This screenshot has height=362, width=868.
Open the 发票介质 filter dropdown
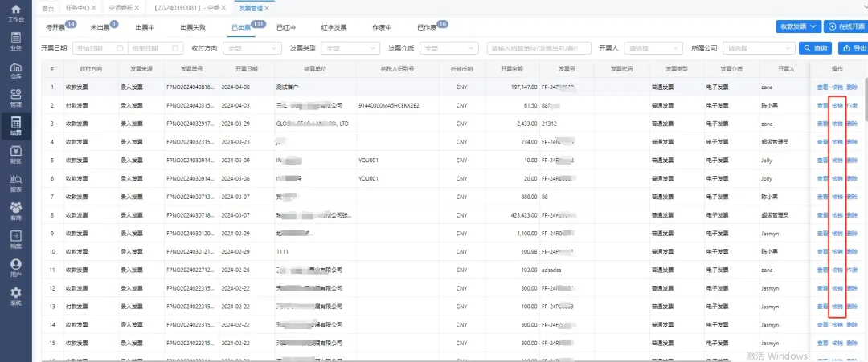click(449, 48)
